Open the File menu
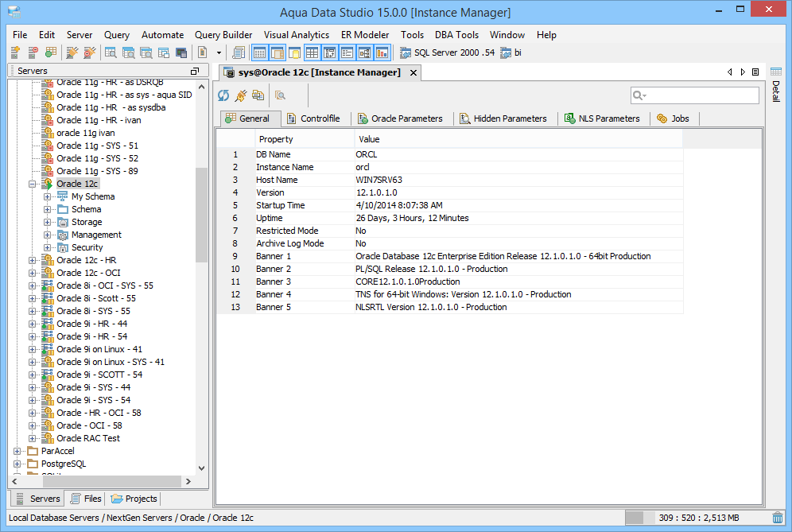Screen dimensions: 792x532 click(x=20, y=35)
